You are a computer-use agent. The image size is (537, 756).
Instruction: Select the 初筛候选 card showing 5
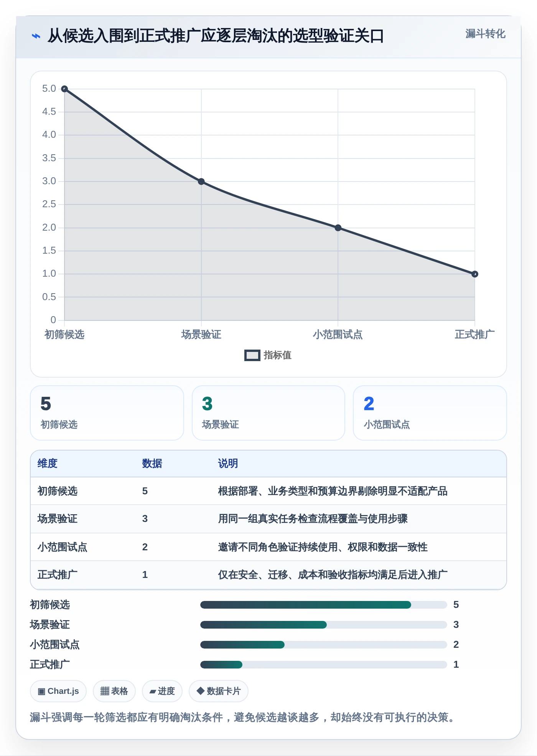pos(107,413)
